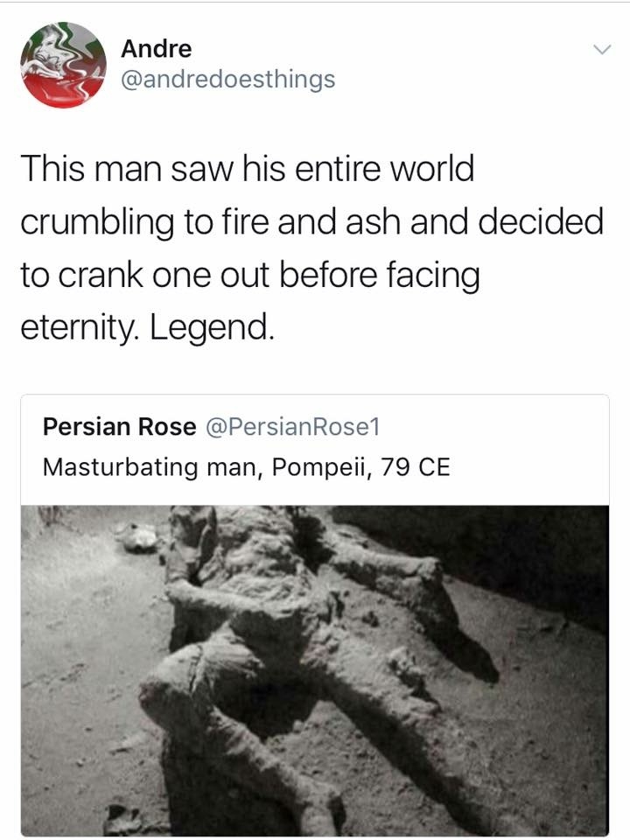Viewport: 630px width, 840px height.
Task: Select the quoted caption mentioning Pompeii, 79 CE
Action: coord(246,466)
